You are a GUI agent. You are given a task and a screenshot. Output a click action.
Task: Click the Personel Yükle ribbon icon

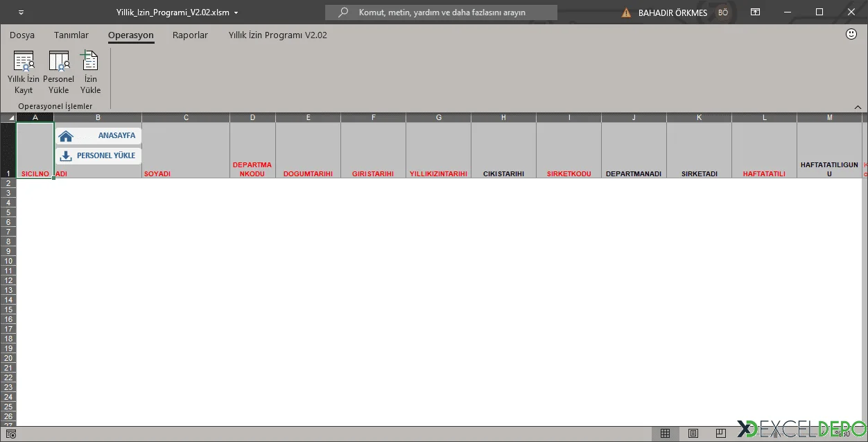coord(58,71)
